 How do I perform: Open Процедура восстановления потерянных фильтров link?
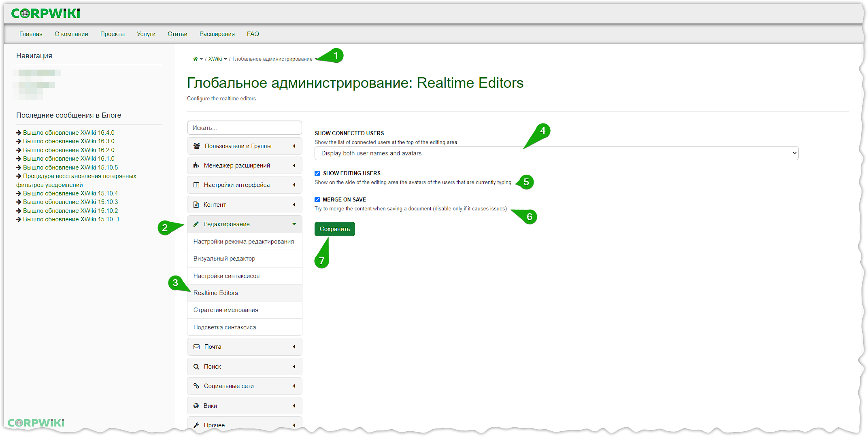click(76, 180)
